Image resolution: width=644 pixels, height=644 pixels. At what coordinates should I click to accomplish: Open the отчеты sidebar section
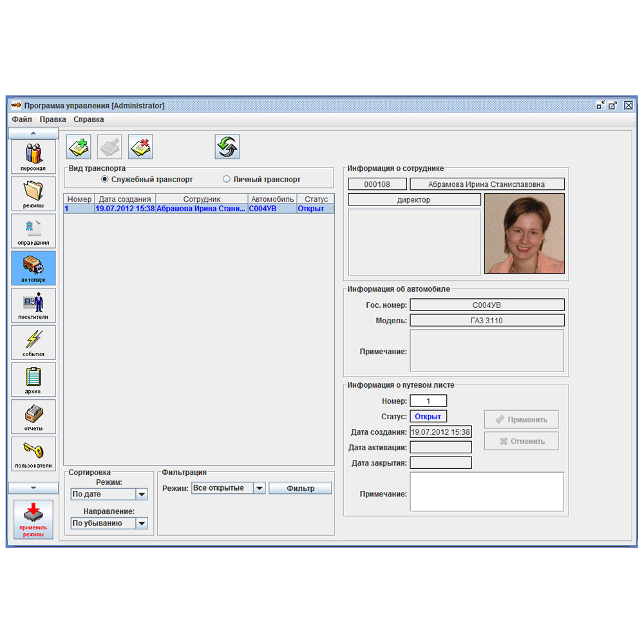33,416
